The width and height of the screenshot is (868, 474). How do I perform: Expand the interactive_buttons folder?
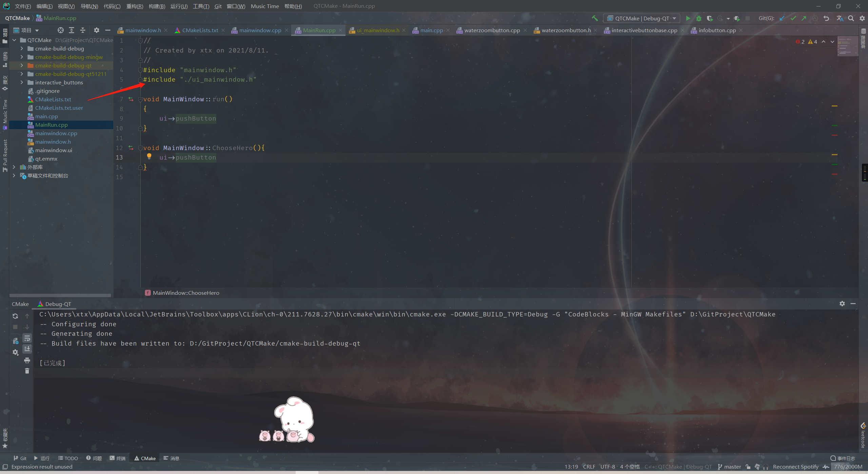pyautogui.click(x=22, y=82)
